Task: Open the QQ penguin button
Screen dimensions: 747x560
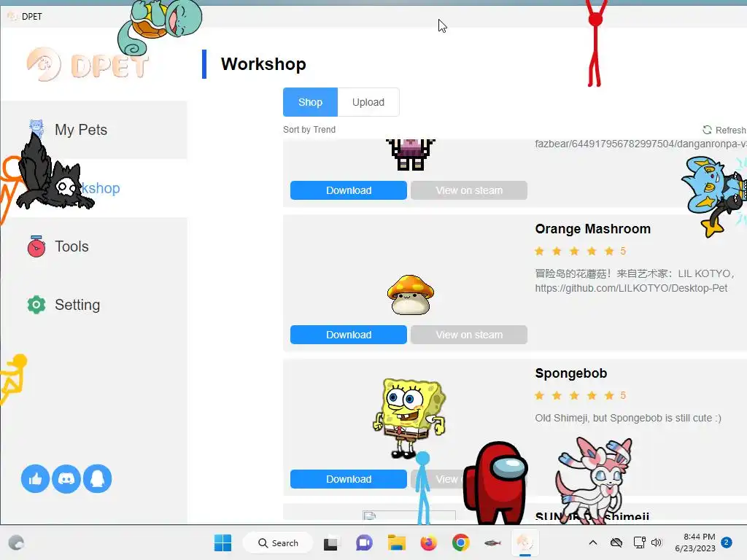Action: coord(97,478)
